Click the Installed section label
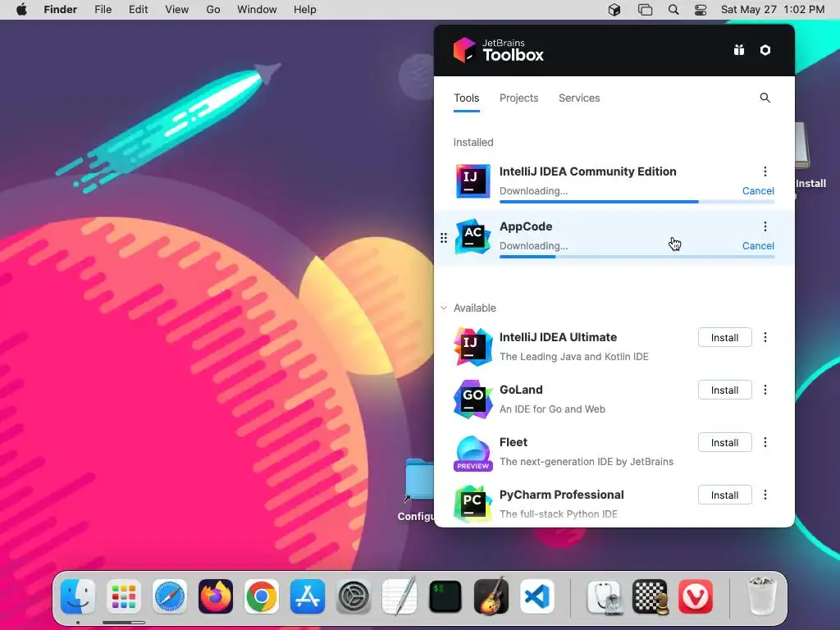840x630 pixels. pyautogui.click(x=473, y=143)
